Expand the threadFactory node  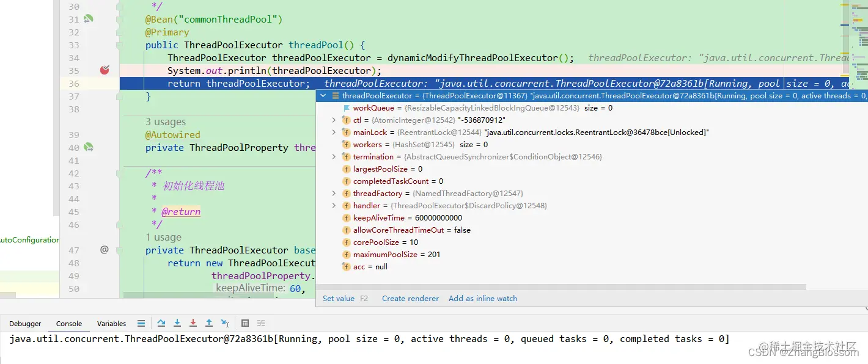pos(334,194)
